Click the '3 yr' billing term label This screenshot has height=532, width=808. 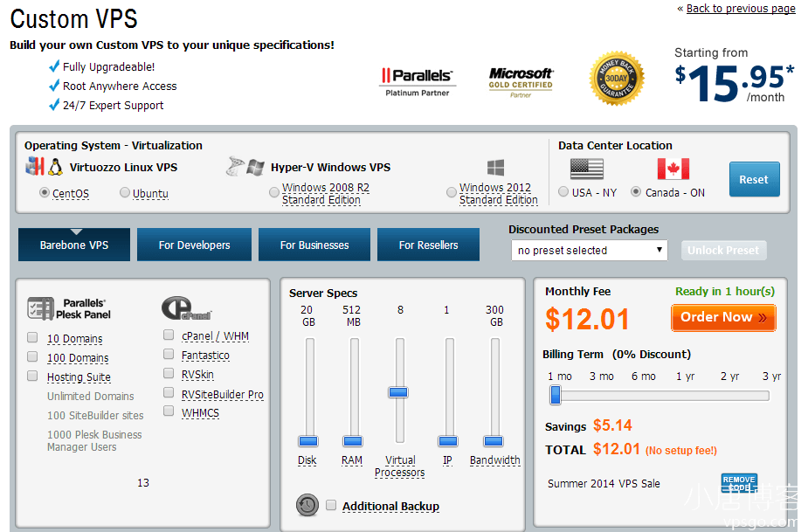point(771,377)
